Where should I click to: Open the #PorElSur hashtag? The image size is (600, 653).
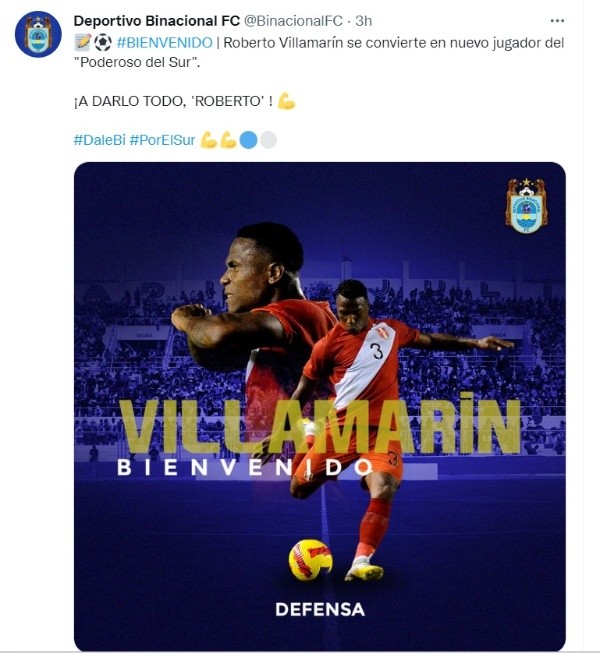pos(162,140)
